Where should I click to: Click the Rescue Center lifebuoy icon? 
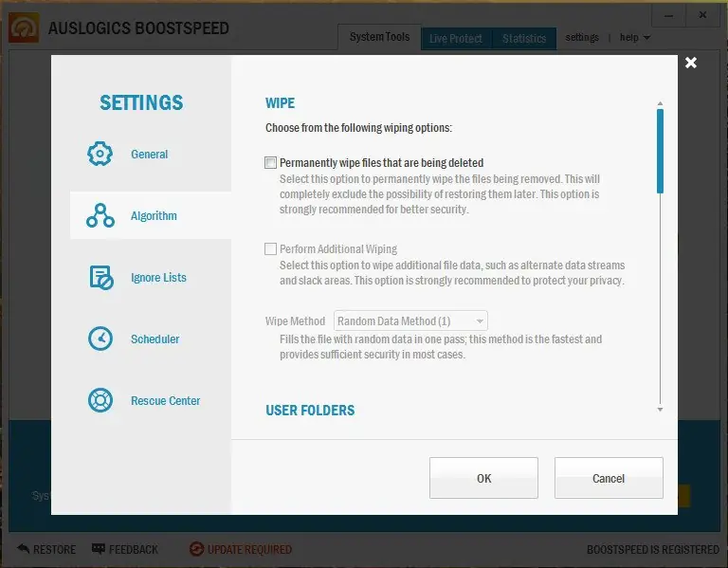(100, 400)
